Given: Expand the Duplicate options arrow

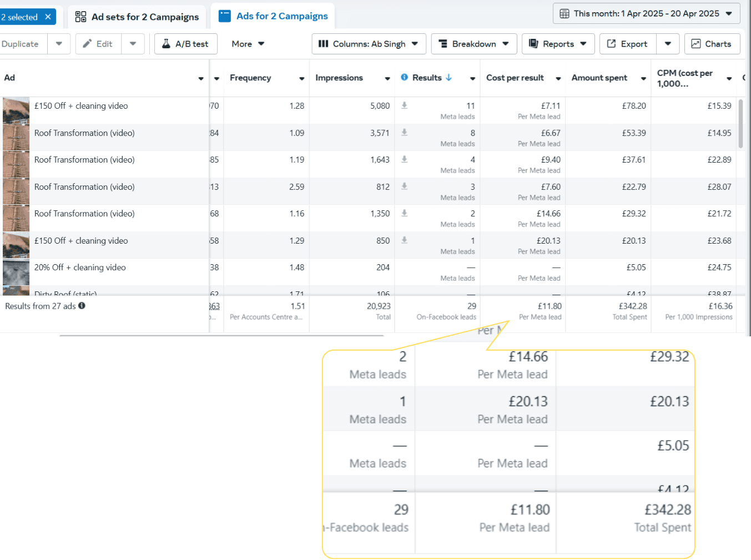Looking at the screenshot, I should click(59, 44).
